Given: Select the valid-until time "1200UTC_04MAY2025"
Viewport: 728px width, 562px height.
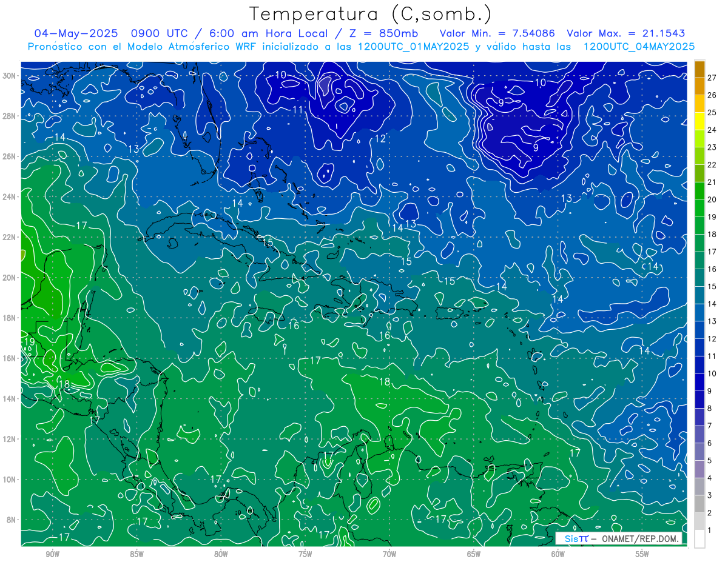Looking at the screenshot, I should tap(638, 46).
